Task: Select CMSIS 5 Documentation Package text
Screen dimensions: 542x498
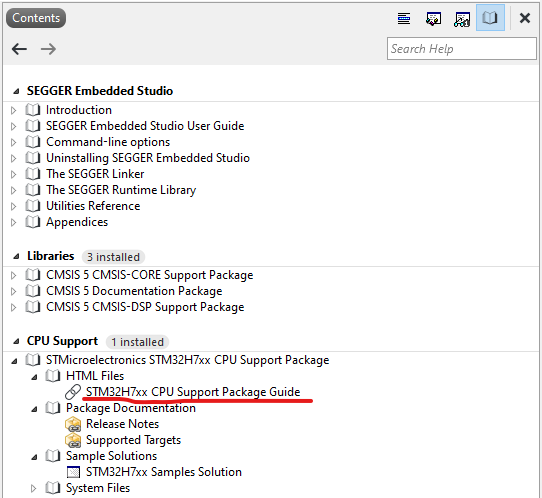Action: click(134, 291)
